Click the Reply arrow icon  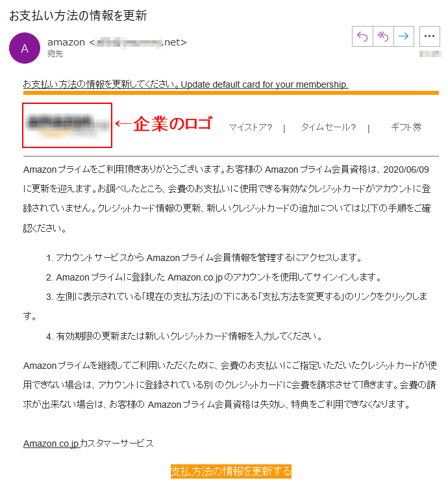click(362, 36)
